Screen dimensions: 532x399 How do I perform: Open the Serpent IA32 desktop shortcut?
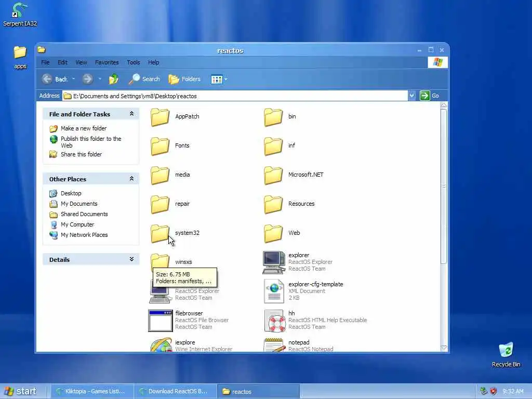(20, 14)
